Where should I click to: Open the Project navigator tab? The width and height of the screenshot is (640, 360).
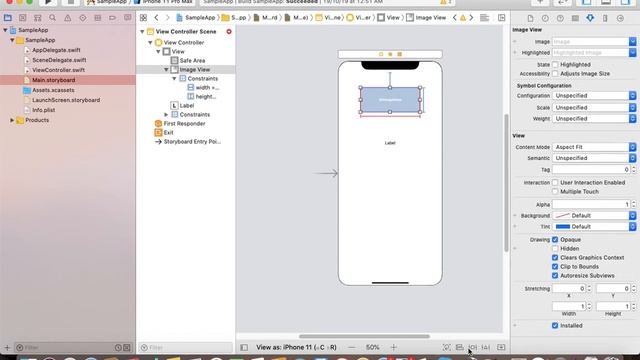point(7,18)
